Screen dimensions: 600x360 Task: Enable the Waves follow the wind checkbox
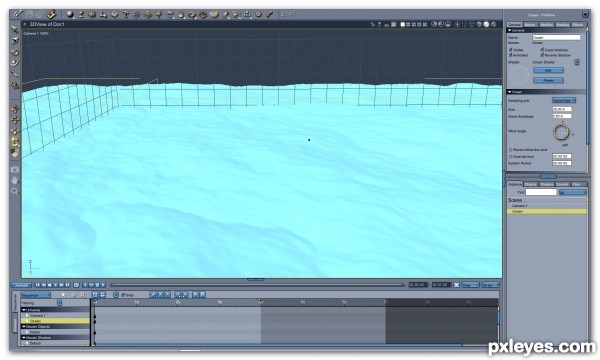click(510, 150)
